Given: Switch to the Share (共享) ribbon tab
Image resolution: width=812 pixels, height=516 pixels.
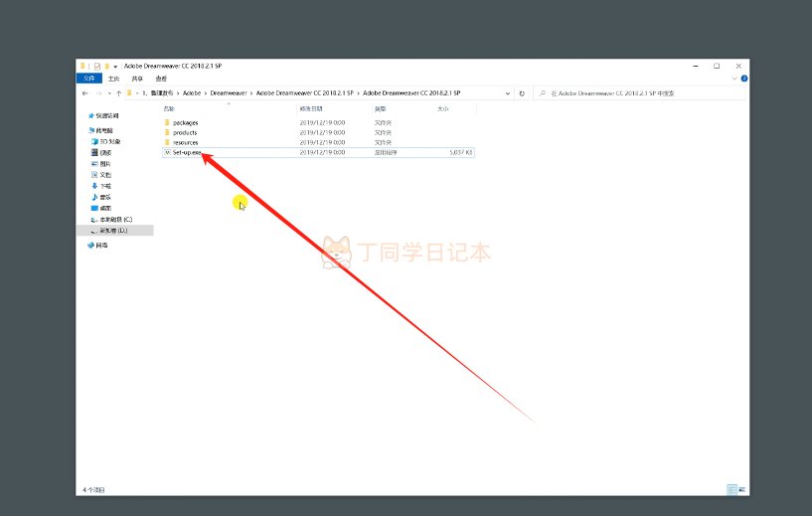Looking at the screenshot, I should pyautogui.click(x=137, y=79).
